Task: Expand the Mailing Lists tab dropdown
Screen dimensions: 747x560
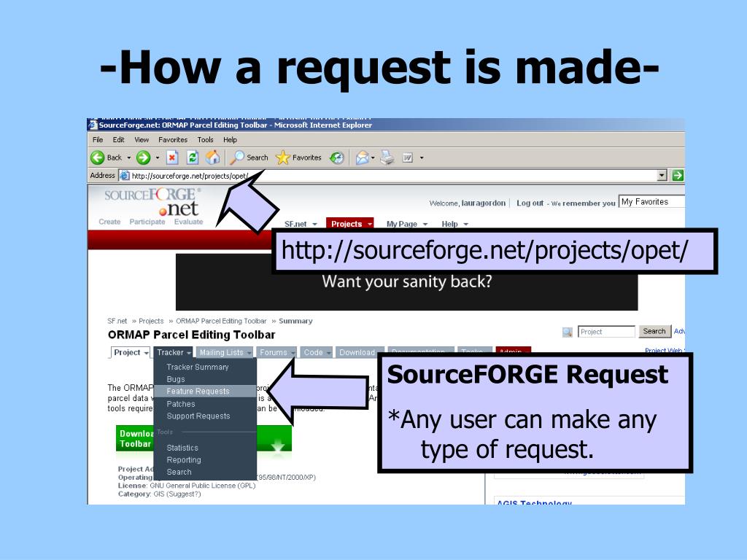Action: tap(249, 353)
